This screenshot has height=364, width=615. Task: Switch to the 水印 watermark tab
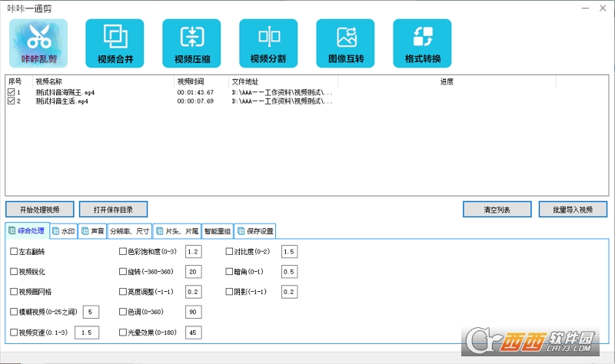(64, 231)
